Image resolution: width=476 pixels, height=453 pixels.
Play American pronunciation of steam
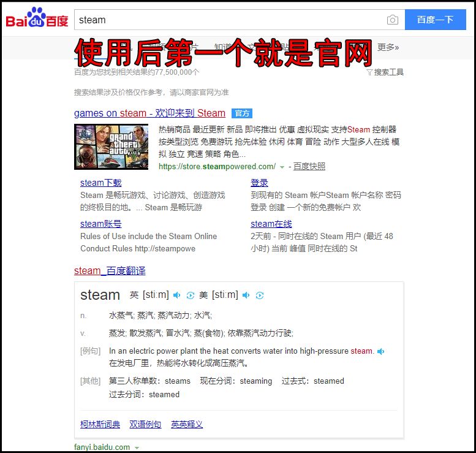point(246,295)
